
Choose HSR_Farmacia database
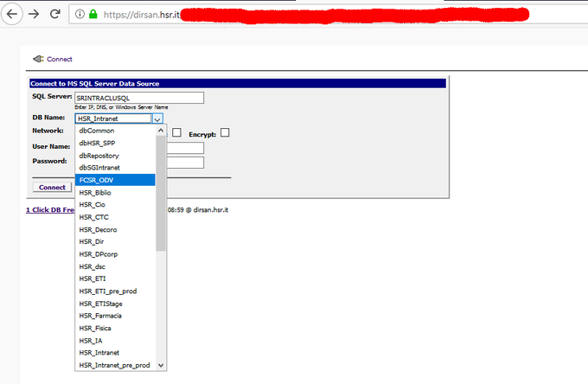pyautogui.click(x=115, y=316)
